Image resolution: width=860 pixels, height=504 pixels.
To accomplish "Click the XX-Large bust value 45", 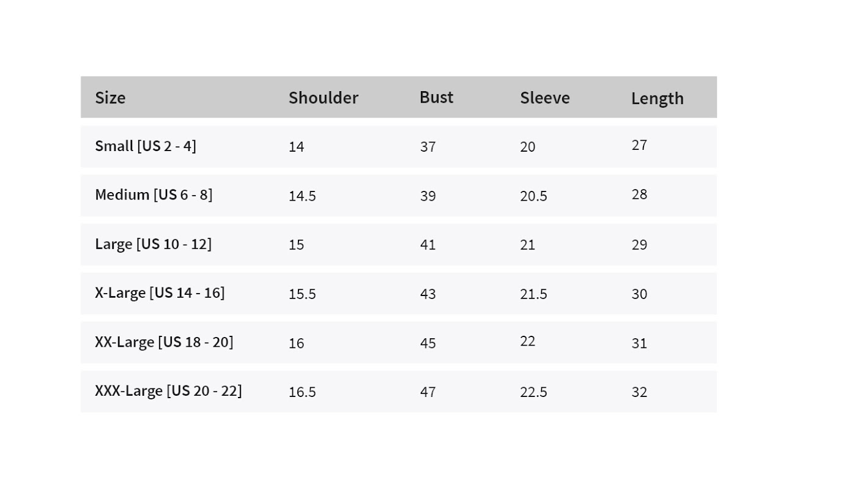I will (428, 343).
